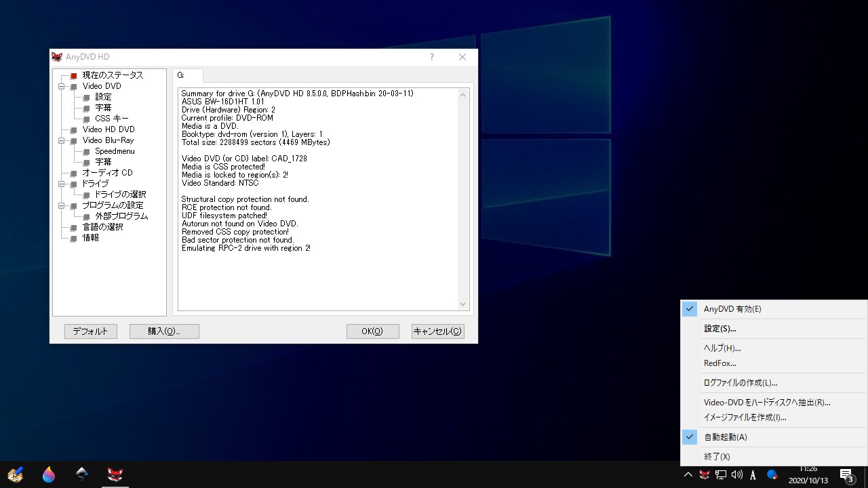Click the icon beside ドライブの選択
Viewport: 868px width, 488px height.
click(x=86, y=195)
